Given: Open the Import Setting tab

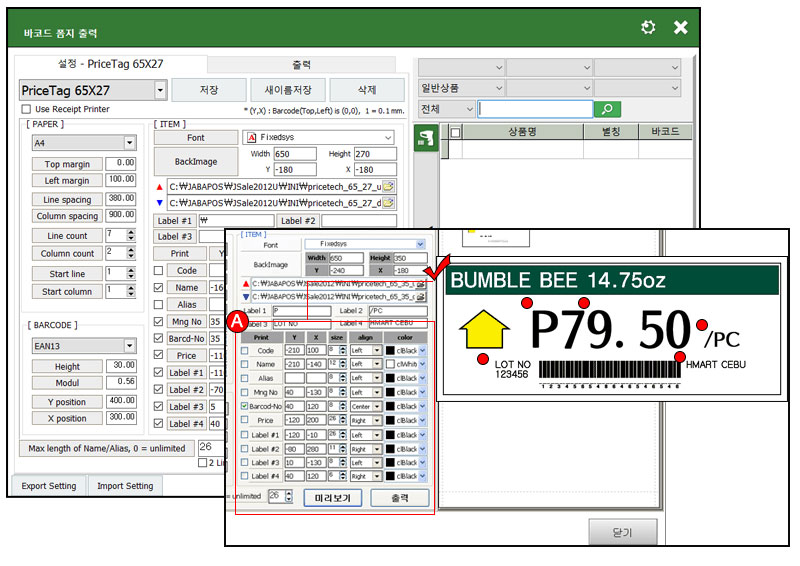Looking at the screenshot, I should 126,486.
